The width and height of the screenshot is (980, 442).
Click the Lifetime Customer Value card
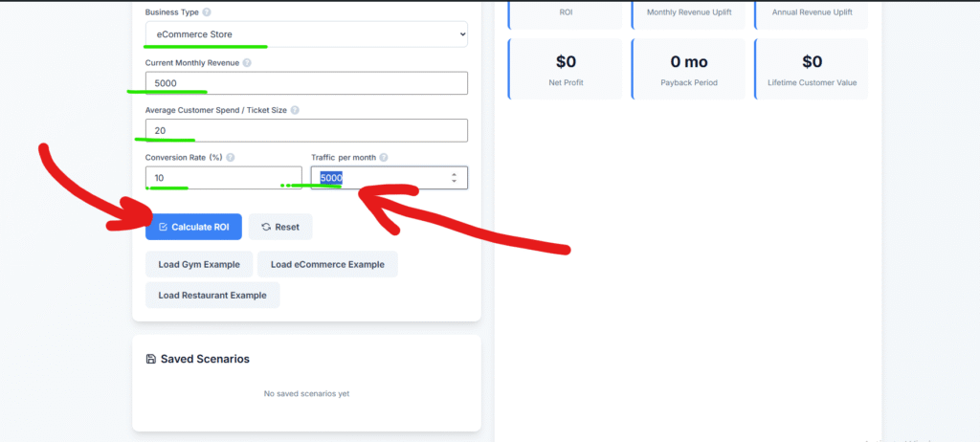coord(812,68)
